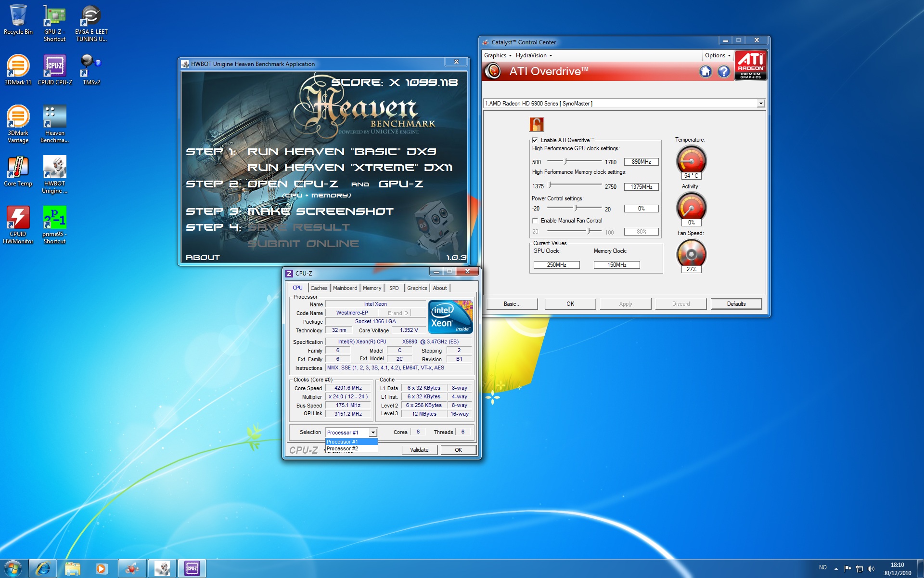
Task: Switch to the About tab in CPU-Z
Action: point(440,288)
